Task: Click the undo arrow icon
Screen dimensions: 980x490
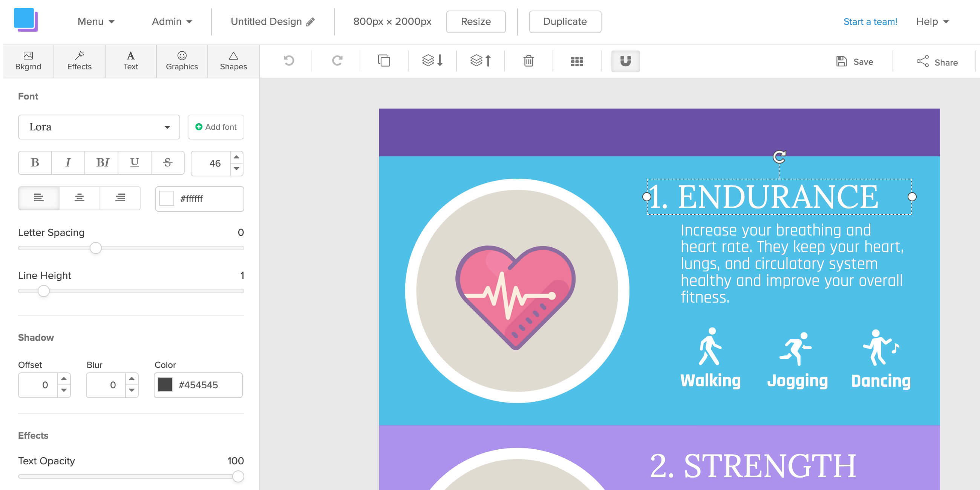Action: click(289, 61)
